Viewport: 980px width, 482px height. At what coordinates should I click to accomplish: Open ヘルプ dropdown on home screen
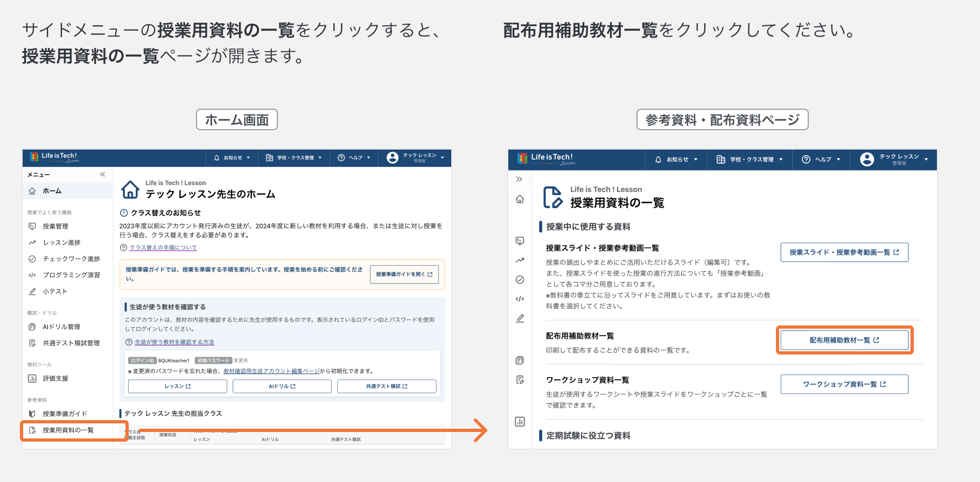click(354, 158)
